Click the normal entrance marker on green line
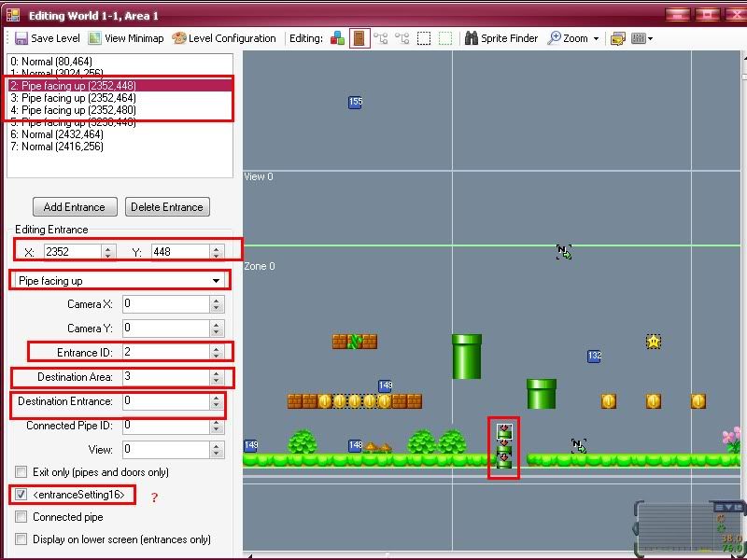 pos(564,252)
